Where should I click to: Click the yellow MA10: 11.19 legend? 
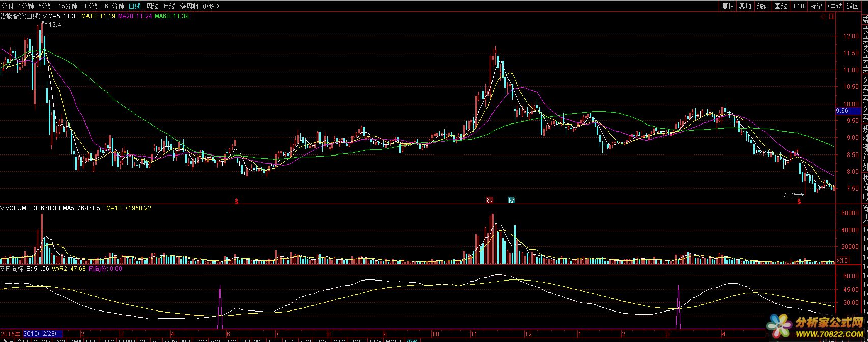(99, 16)
